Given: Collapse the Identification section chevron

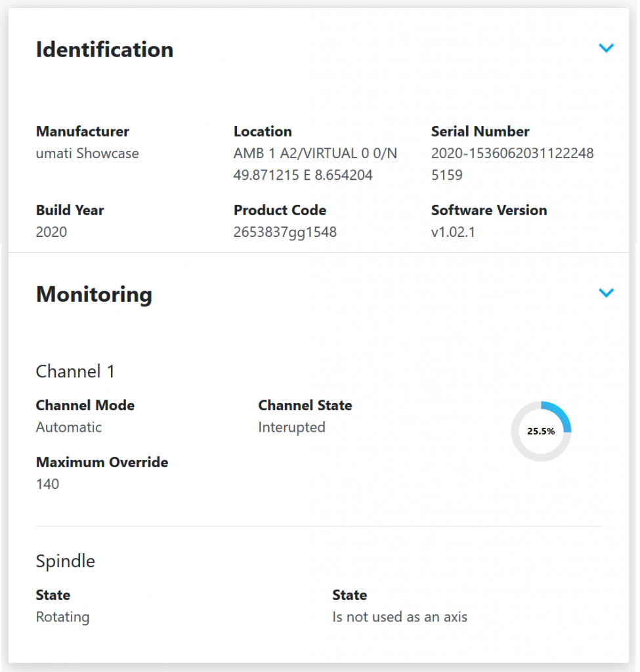Looking at the screenshot, I should pyautogui.click(x=606, y=48).
